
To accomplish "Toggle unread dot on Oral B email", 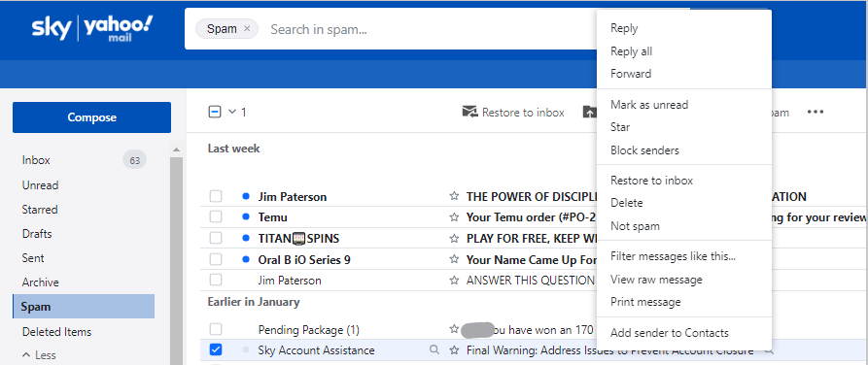I will tap(246, 259).
